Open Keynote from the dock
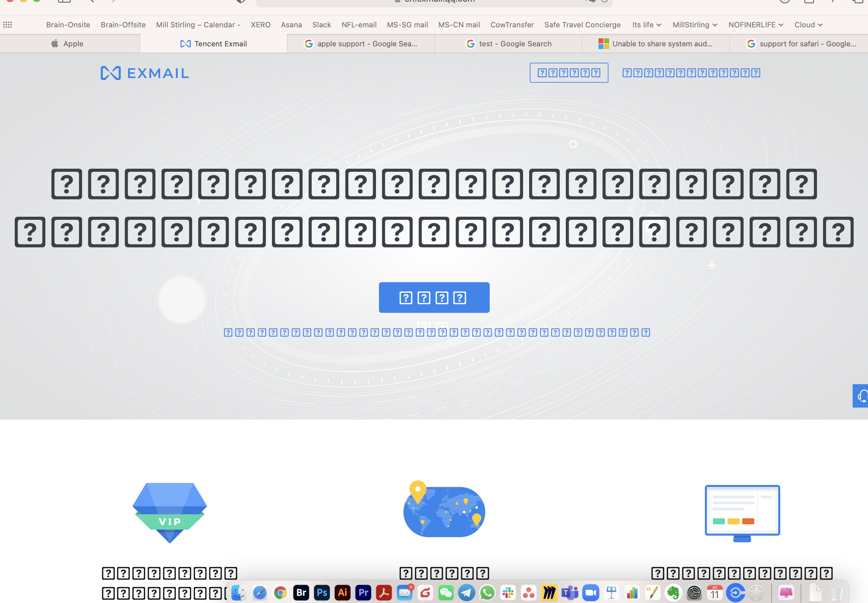 [611, 592]
